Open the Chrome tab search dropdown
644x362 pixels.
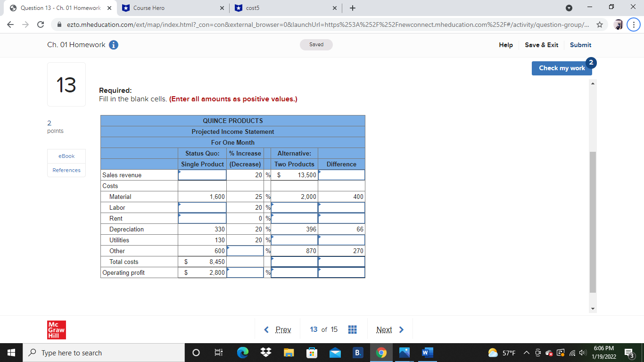[x=570, y=8]
